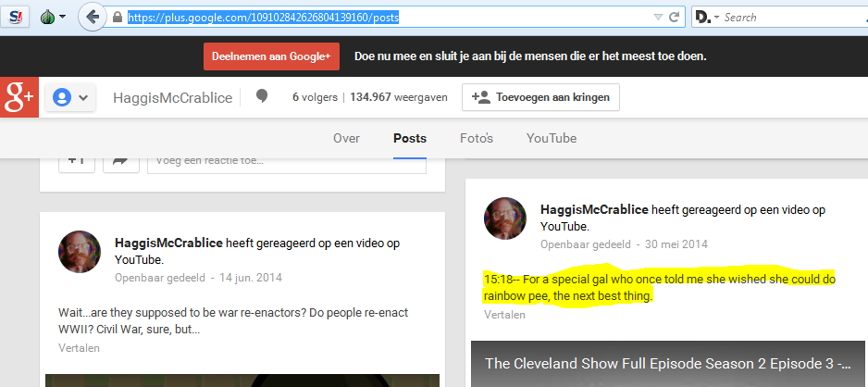Select the Posts tab
868x387 pixels.
(x=410, y=138)
